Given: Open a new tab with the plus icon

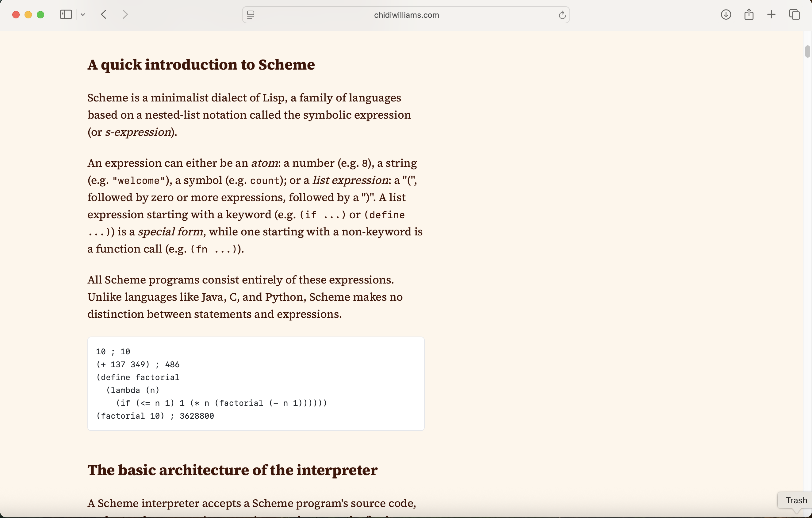Looking at the screenshot, I should 772,14.
